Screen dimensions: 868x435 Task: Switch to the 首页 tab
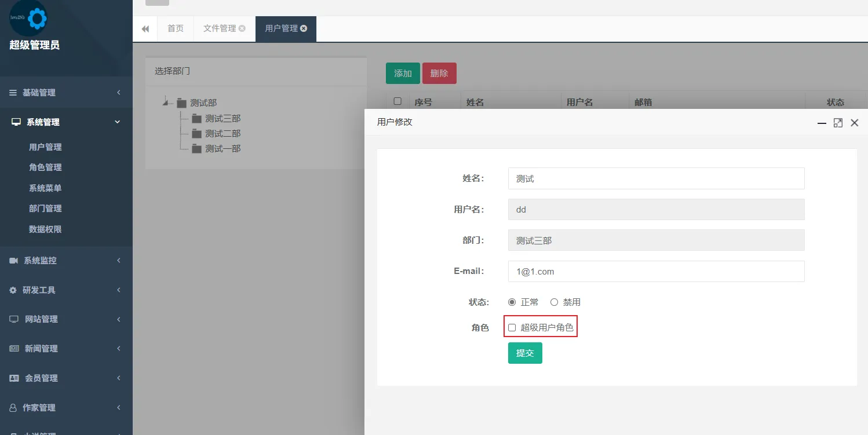tap(176, 28)
